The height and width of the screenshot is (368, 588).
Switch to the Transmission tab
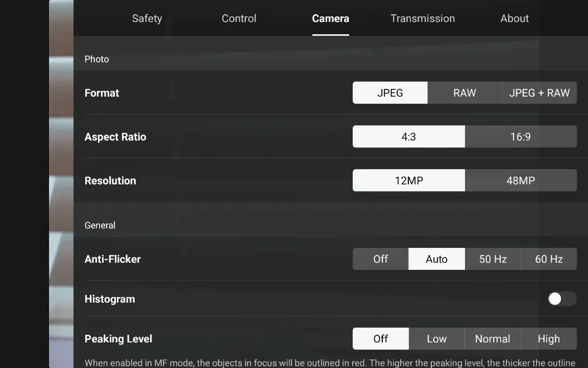(423, 18)
